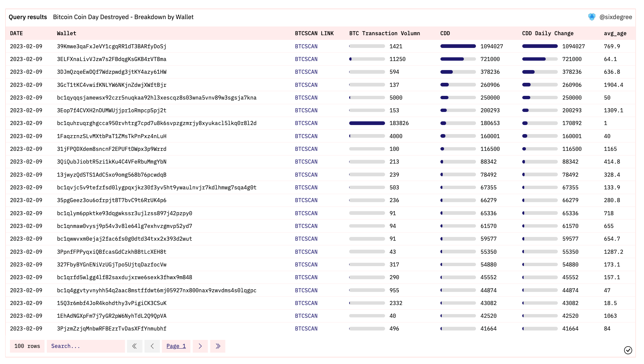The width and height of the screenshot is (644, 364).
Task: Select wallet address 13jwyzQdSTS1AdC5xo9omg568b76pcwdqB
Action: [x=112, y=175]
